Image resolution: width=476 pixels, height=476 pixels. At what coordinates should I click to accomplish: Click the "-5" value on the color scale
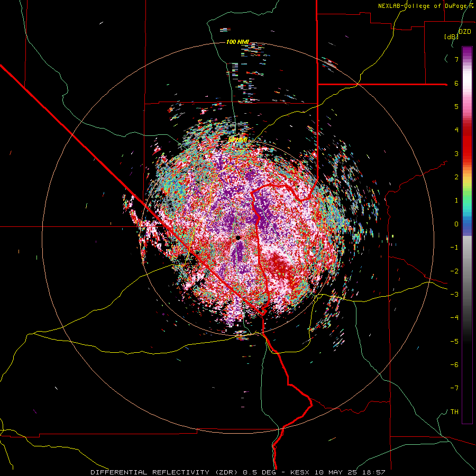[x=454, y=342]
